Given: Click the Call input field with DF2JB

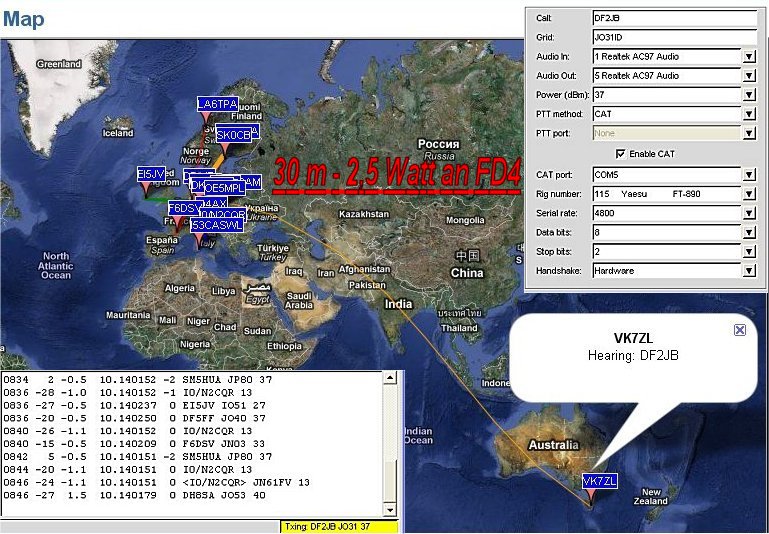Looking at the screenshot, I should point(674,18).
